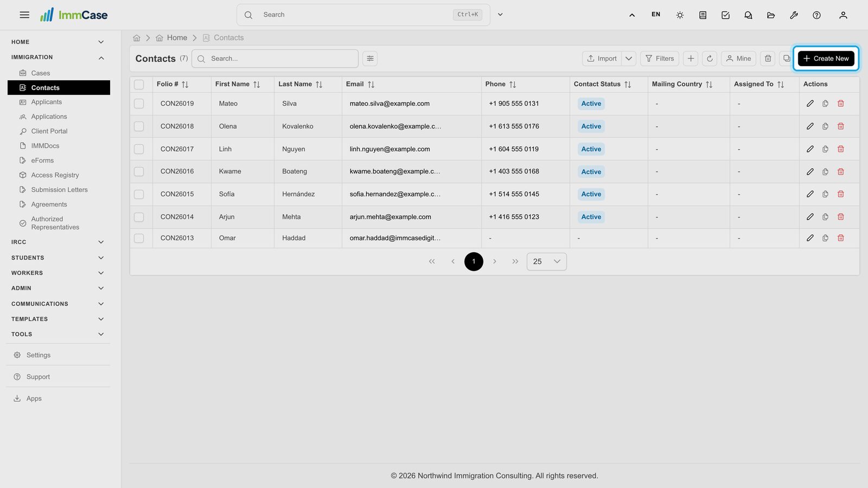Click the contacts Search input field
Screen dimensions: 868x488
coord(275,59)
